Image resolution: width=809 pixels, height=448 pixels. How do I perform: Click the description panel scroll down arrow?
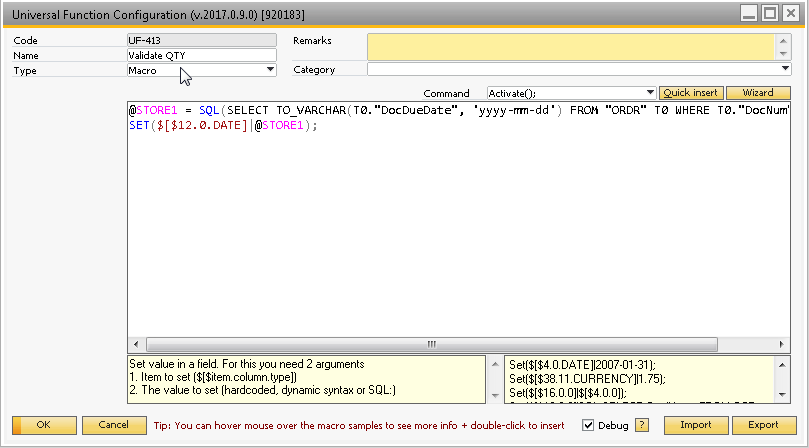[495, 395]
